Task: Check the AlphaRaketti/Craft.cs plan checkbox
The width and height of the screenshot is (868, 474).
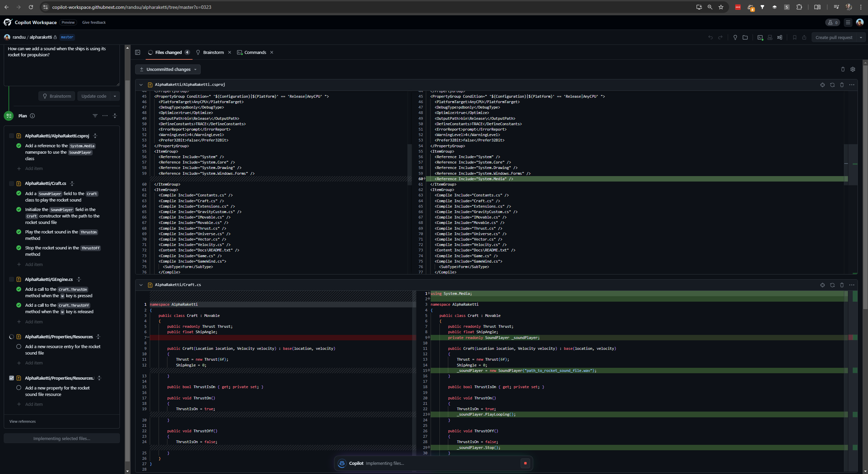Action: click(x=12, y=184)
